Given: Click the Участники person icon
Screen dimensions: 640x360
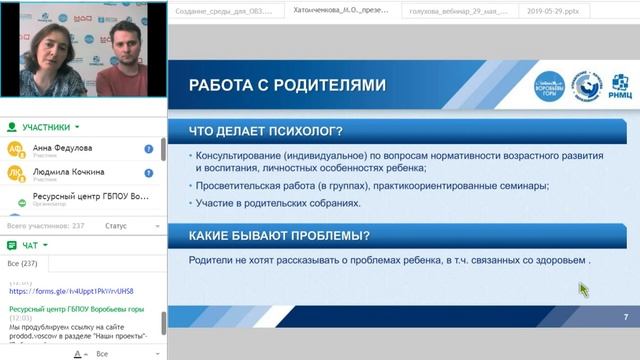Looking at the screenshot, I should click(12, 127).
